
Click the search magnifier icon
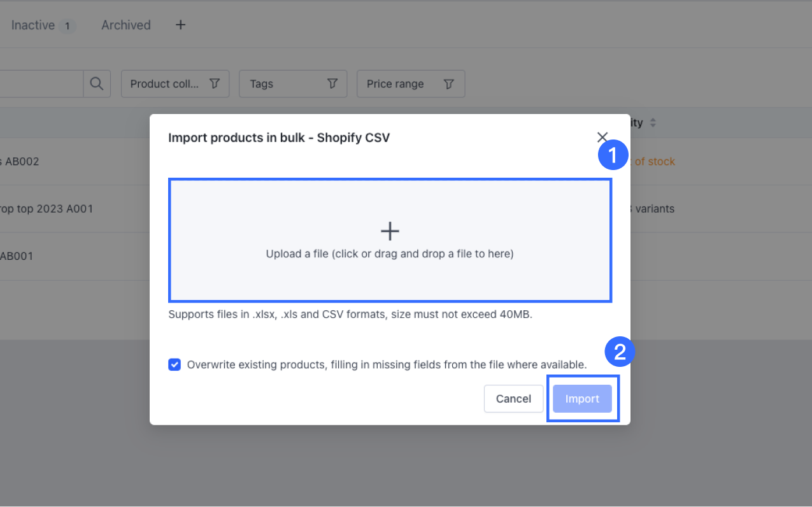(97, 83)
